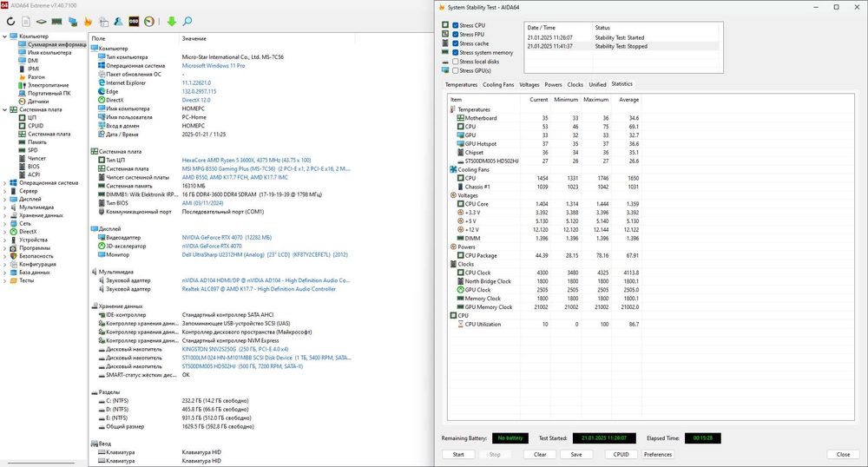Click the Refresh toolbar icon
868x467 pixels.
click(x=10, y=22)
